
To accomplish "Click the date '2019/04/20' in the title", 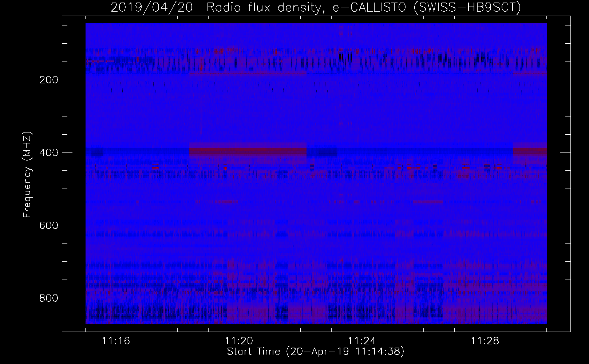I will click(151, 8).
